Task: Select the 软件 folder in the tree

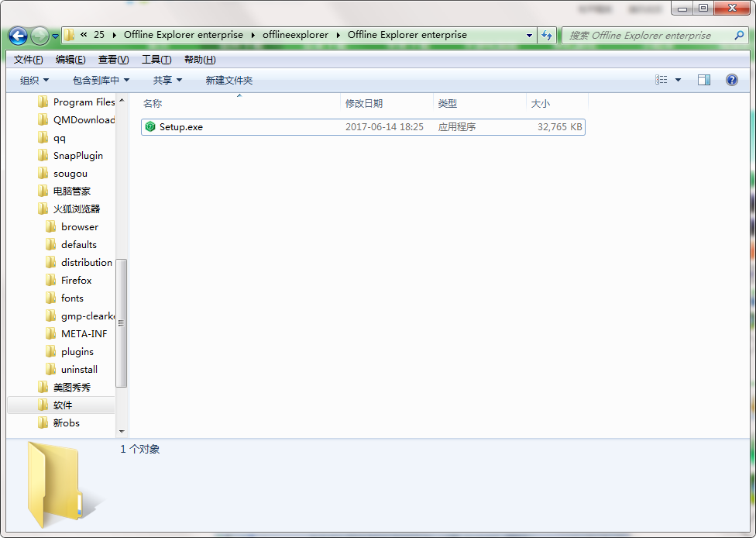Action: [x=61, y=405]
